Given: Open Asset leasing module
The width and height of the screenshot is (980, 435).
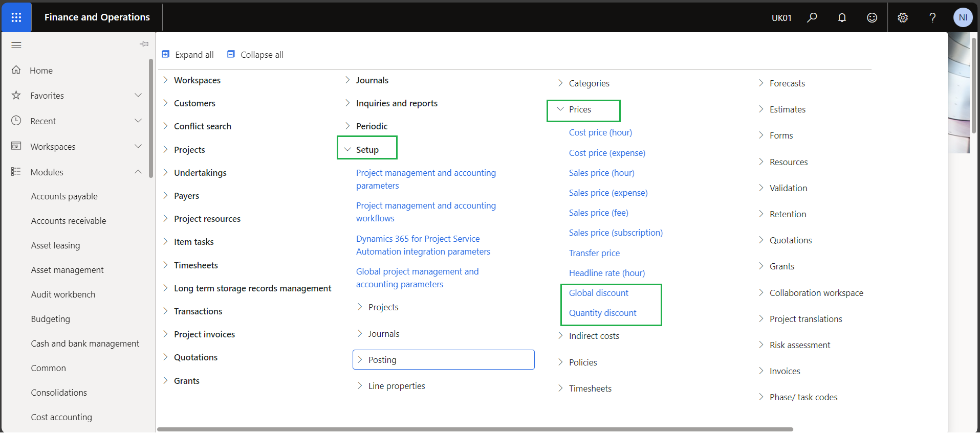Looking at the screenshot, I should 55,245.
